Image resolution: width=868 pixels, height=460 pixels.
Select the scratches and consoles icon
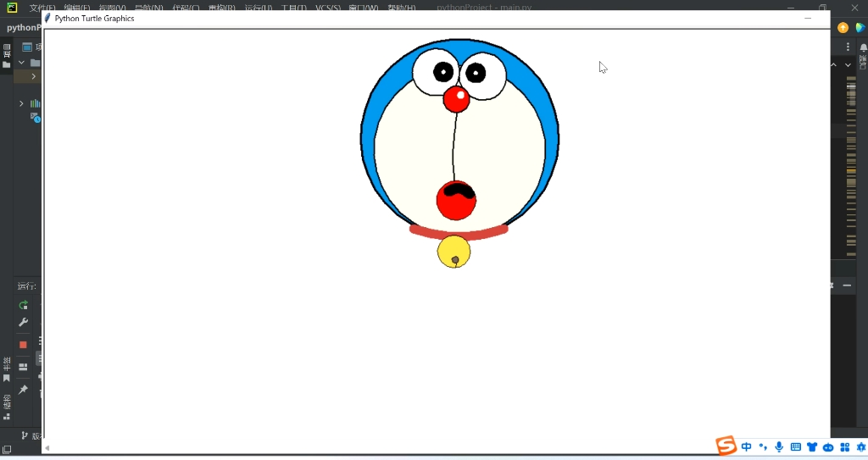click(x=35, y=118)
